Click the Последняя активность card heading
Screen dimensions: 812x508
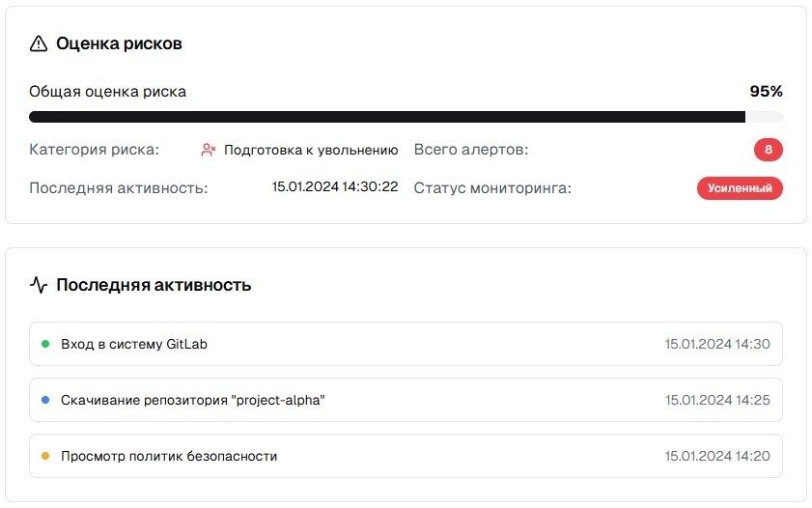154,285
